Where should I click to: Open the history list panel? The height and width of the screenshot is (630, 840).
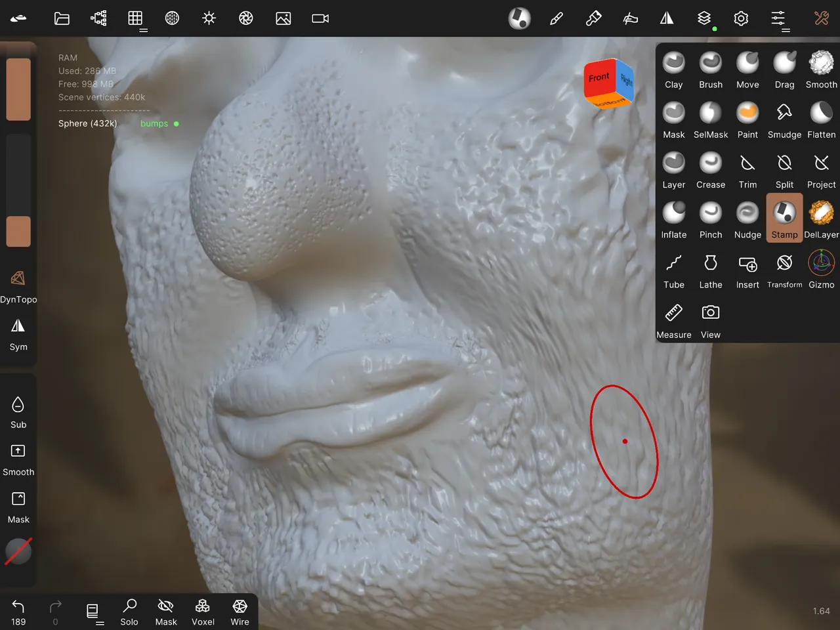93,612
